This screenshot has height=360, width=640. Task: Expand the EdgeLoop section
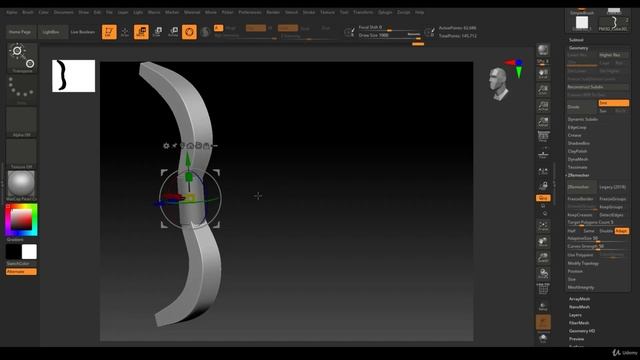577,127
